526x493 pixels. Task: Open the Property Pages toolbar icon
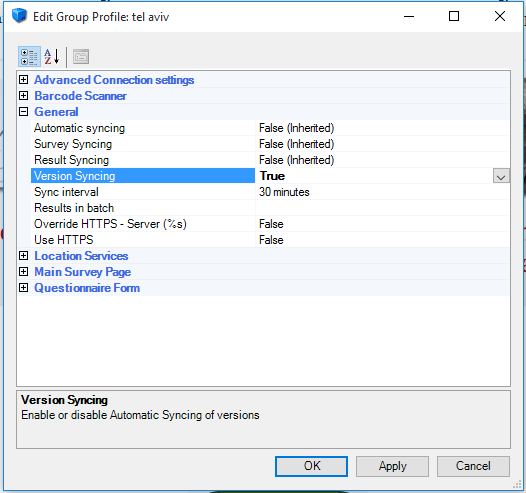[81, 57]
